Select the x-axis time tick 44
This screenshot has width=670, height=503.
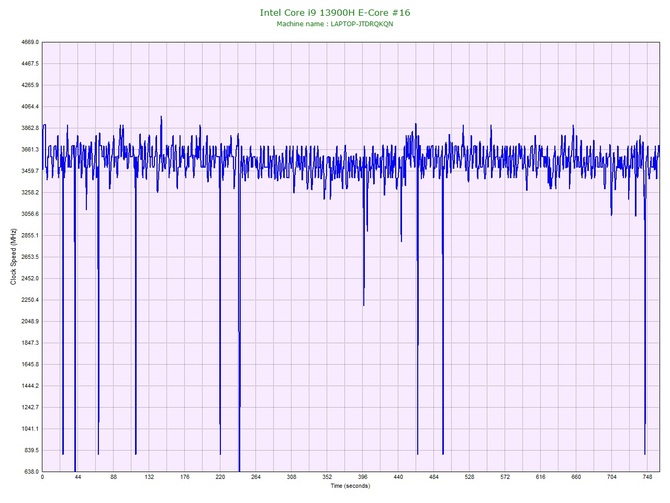pyautogui.click(x=78, y=477)
